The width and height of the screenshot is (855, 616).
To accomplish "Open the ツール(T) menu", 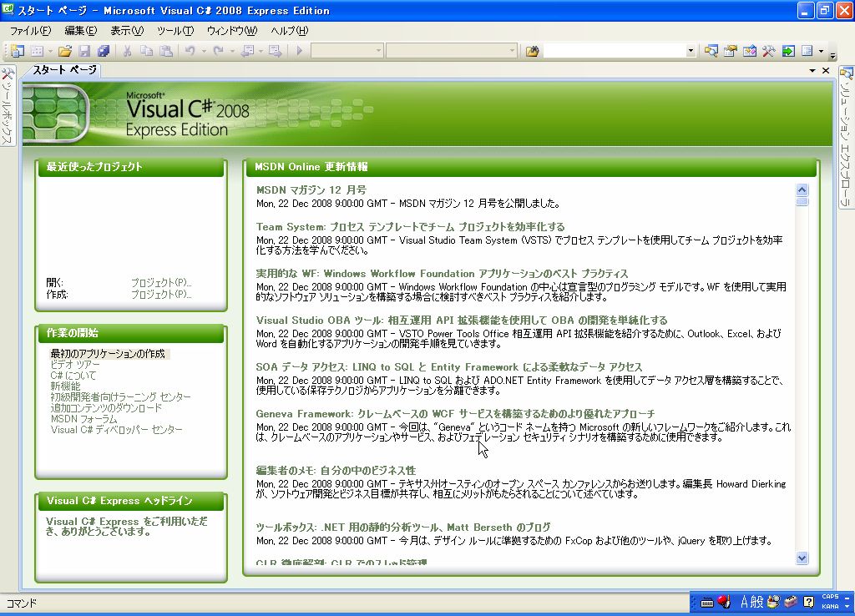I will tap(175, 31).
